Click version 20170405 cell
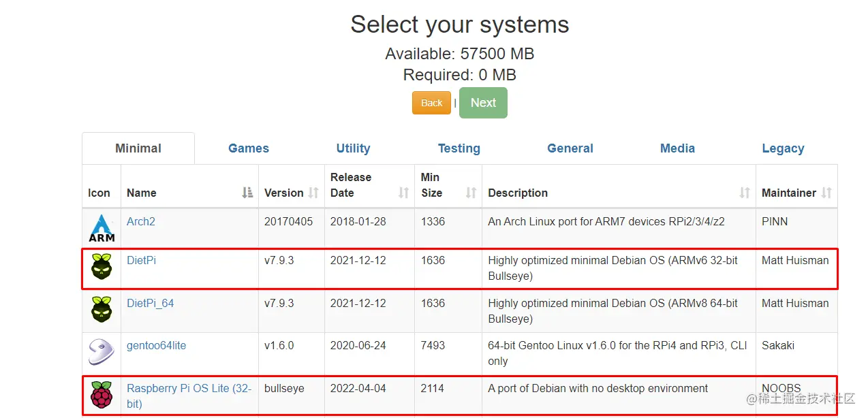The width and height of the screenshot is (868, 418). pos(289,221)
